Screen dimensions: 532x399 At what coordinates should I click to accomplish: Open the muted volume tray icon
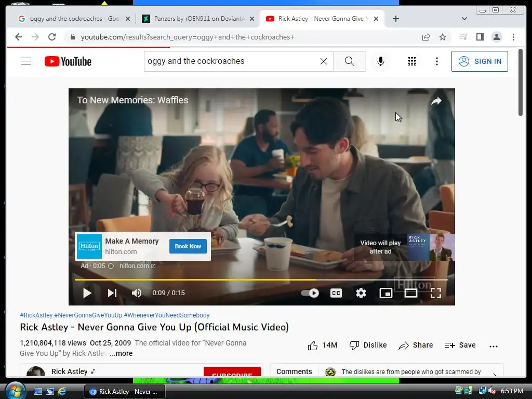tap(491, 391)
